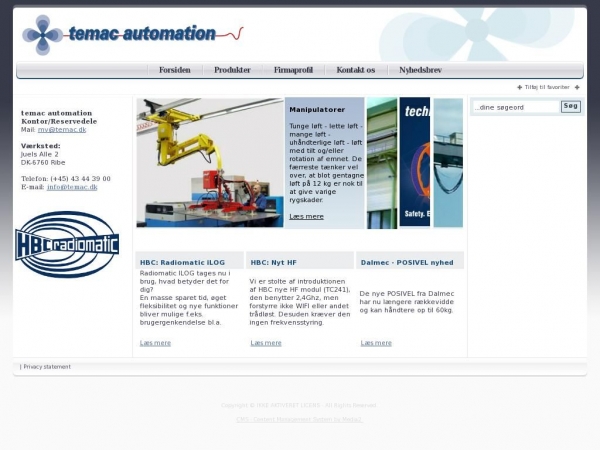Open the Privacy statement link

47,367
